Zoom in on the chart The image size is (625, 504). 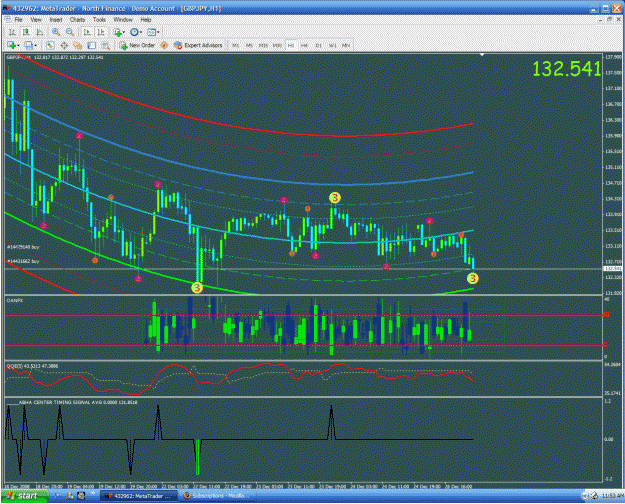click(x=56, y=32)
